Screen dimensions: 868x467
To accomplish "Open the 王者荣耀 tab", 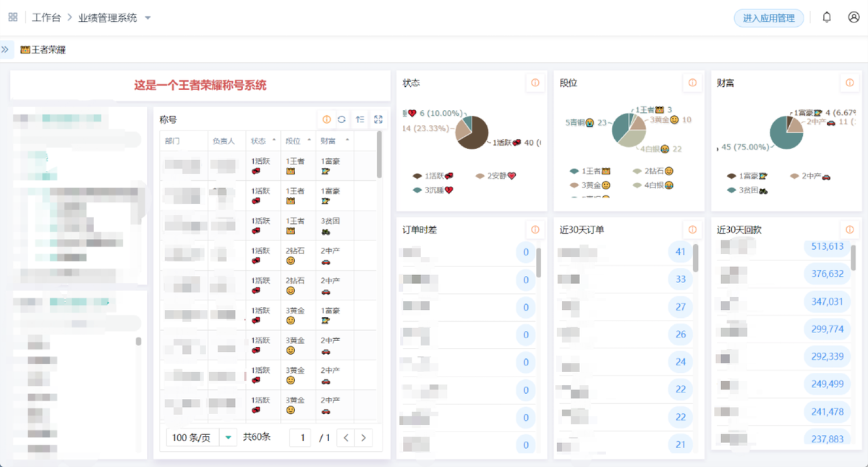I will click(43, 50).
